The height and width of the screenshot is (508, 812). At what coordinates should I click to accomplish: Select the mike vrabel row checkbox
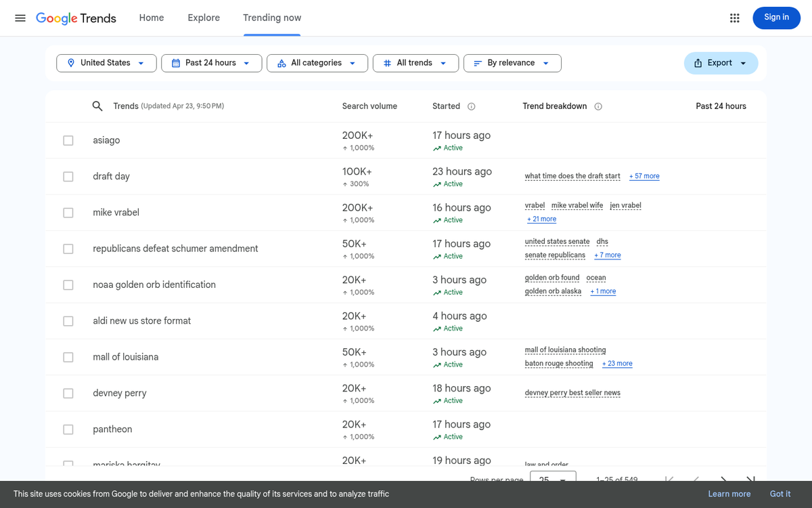tap(68, 213)
